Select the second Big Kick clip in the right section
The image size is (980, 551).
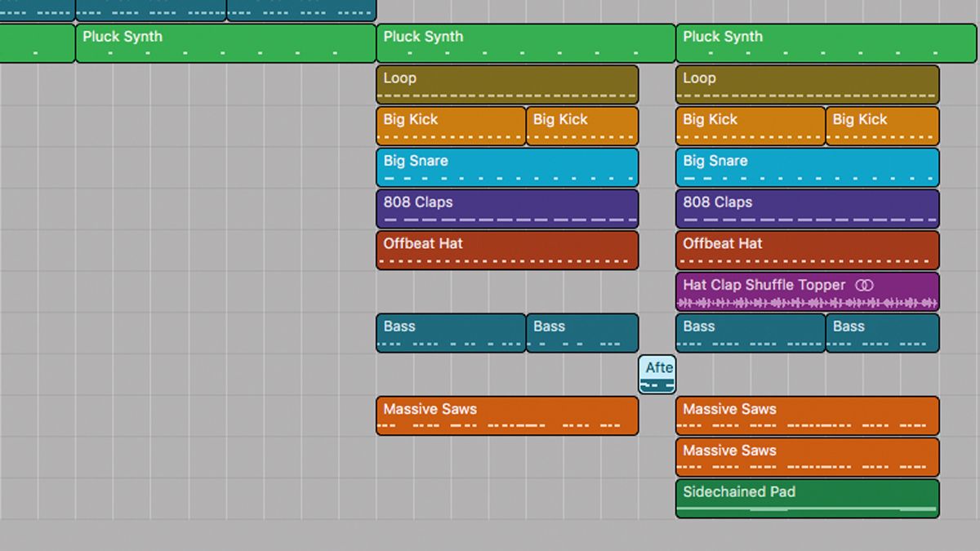click(x=882, y=125)
